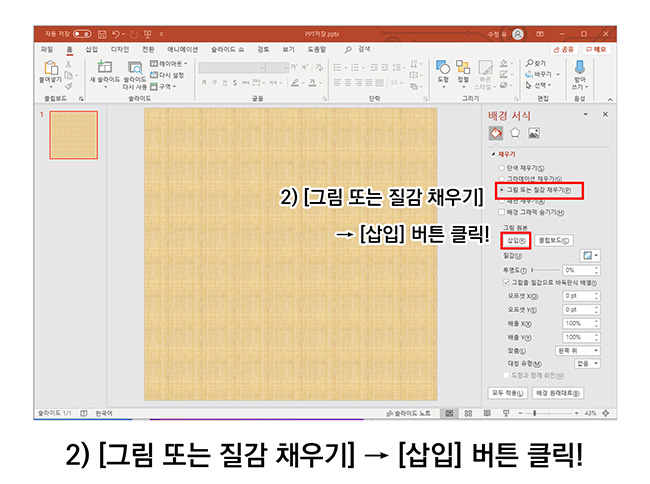Click the accessibility check icon in status bar
650x484 pixels.
(84, 413)
